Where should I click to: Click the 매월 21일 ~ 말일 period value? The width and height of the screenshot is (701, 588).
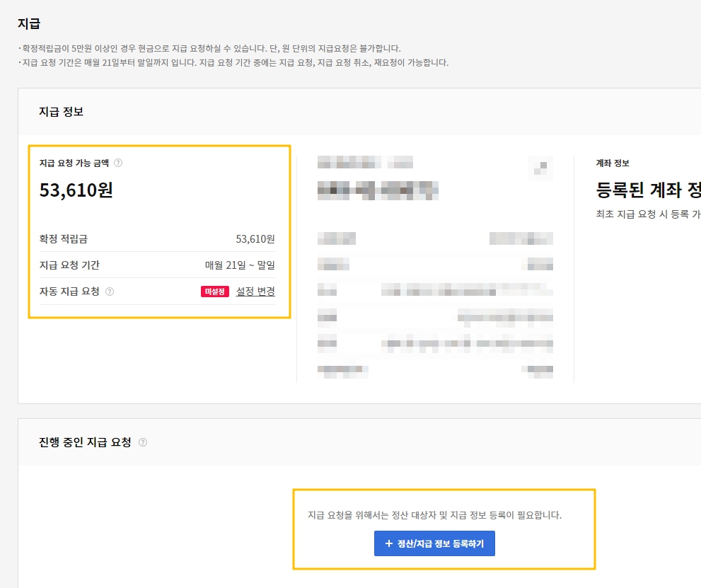[x=238, y=265]
